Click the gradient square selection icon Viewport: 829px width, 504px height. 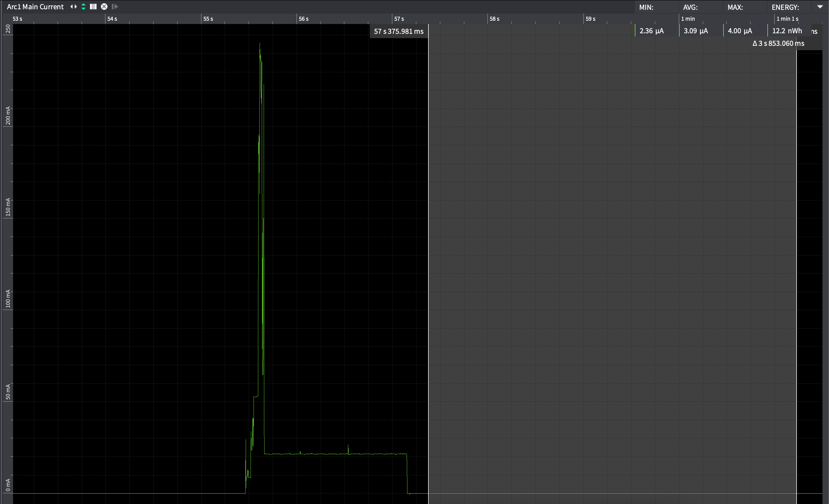pyautogui.click(x=93, y=7)
